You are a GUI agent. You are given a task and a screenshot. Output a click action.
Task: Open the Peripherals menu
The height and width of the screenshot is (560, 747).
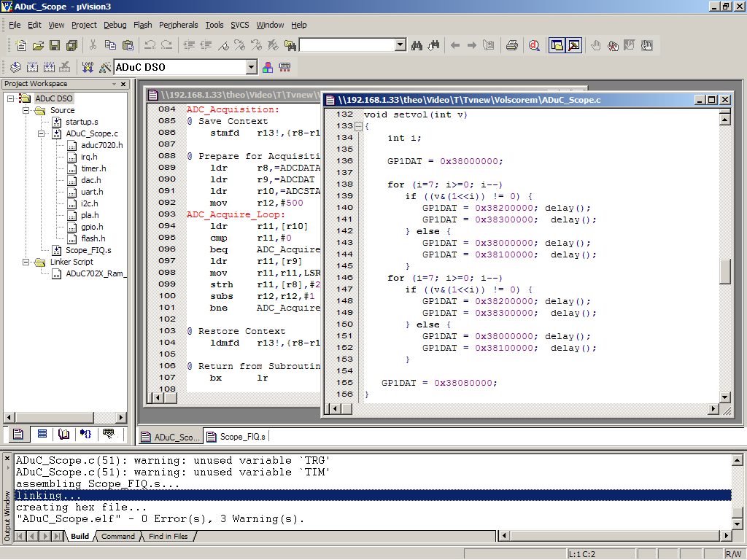(178, 25)
